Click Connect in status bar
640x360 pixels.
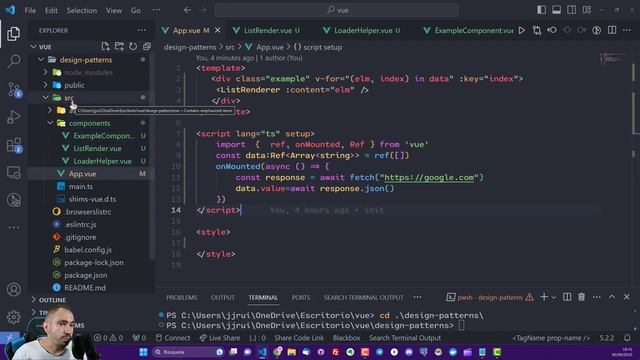tap(173, 338)
